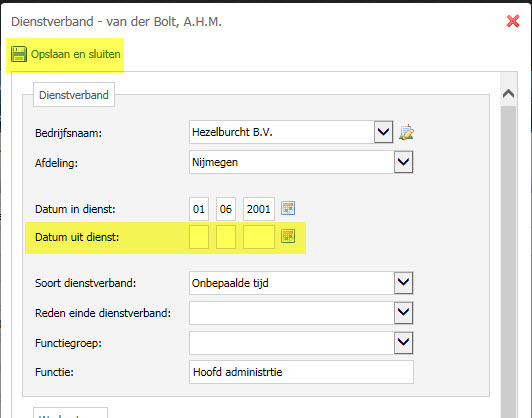The width and height of the screenshot is (532, 418).
Task: Click day field of Datum uit dienst
Action: click(x=199, y=237)
